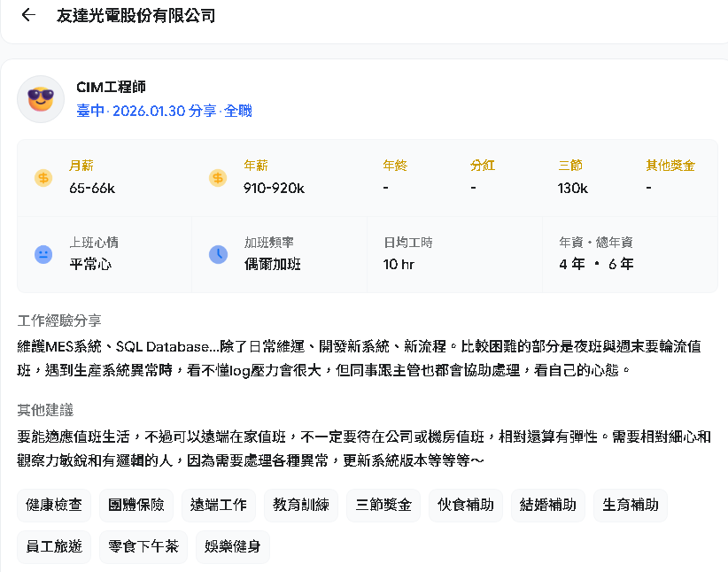Click the 10 hr daily hours value
The image size is (728, 572).
point(399,264)
